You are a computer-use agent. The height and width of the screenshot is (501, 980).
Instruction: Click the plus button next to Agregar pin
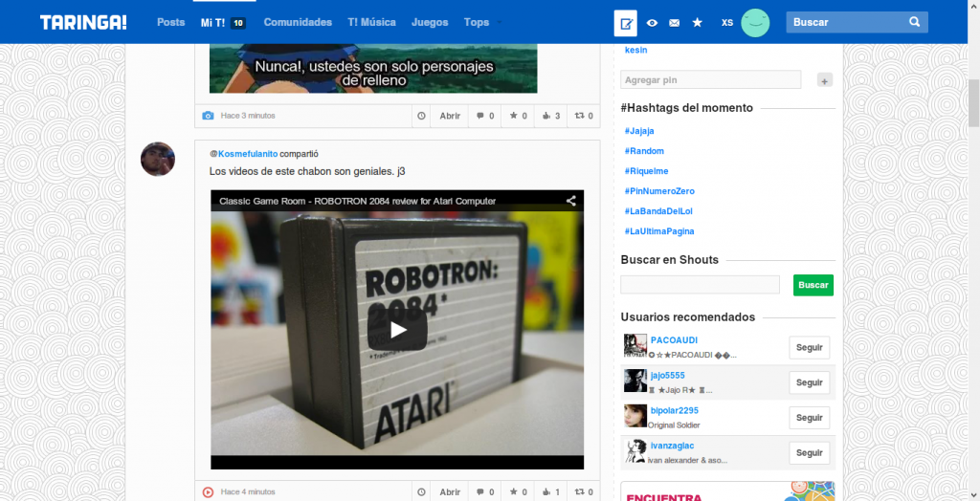[824, 80]
